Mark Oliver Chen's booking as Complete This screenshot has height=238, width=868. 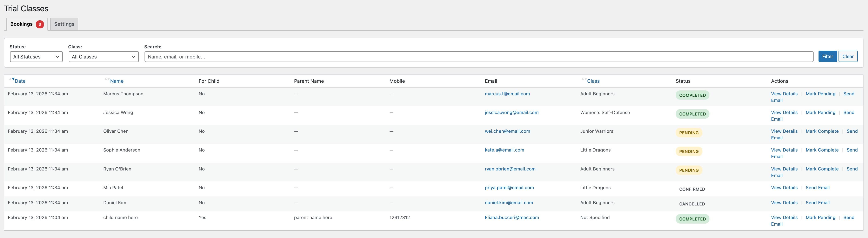click(822, 131)
